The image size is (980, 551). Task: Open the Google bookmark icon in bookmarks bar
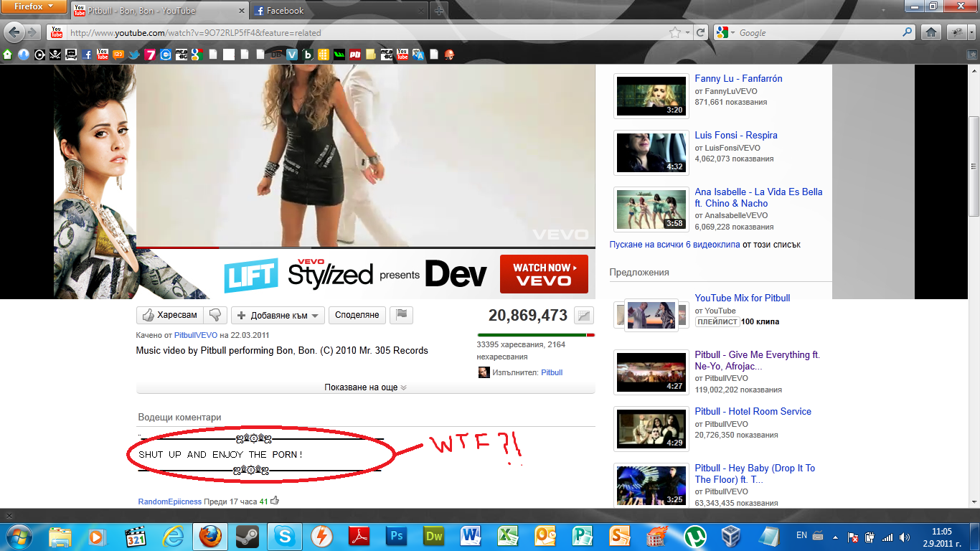click(197, 54)
